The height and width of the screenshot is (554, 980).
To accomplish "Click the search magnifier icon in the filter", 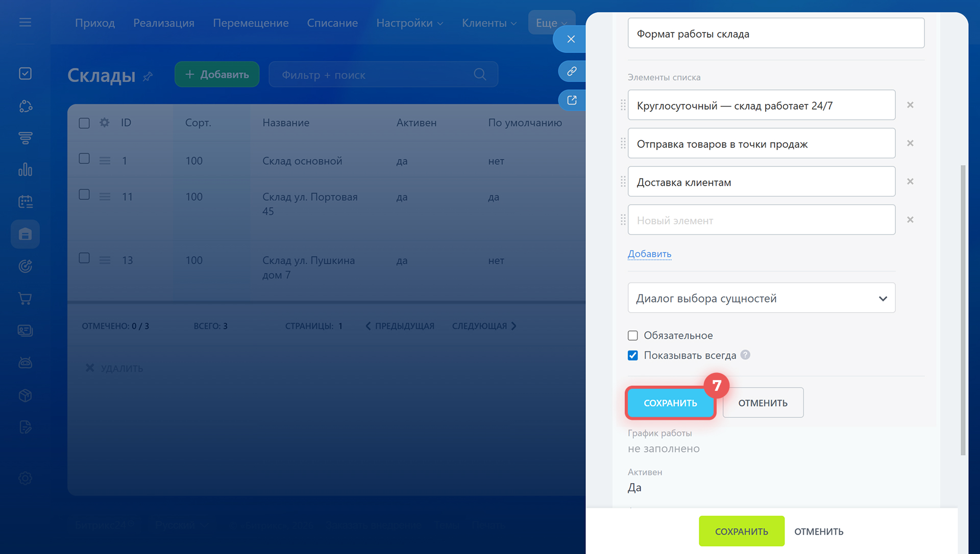I will [x=480, y=74].
